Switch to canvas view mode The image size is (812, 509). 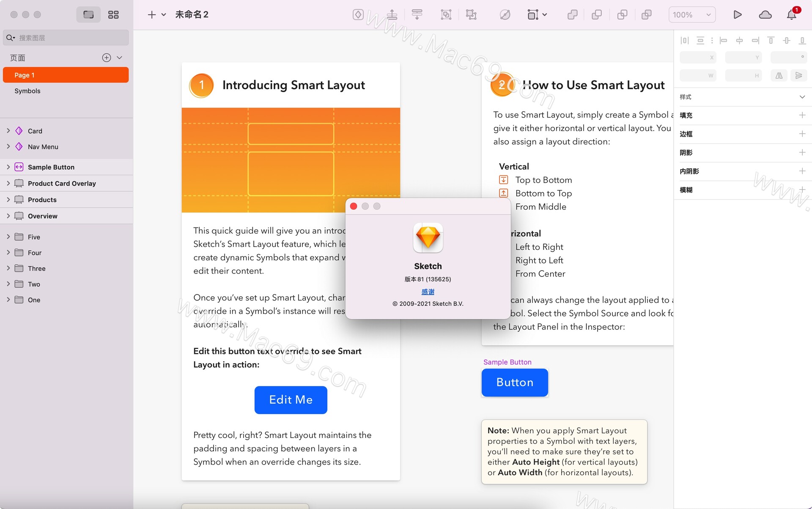[88, 15]
